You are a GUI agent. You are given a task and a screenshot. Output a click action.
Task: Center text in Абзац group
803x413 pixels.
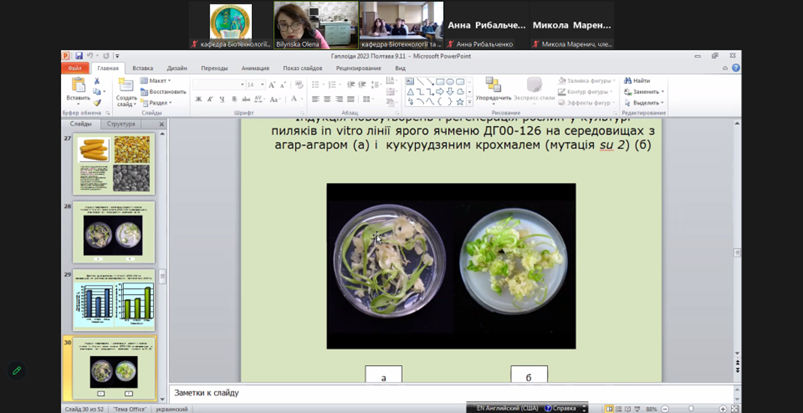(327, 99)
